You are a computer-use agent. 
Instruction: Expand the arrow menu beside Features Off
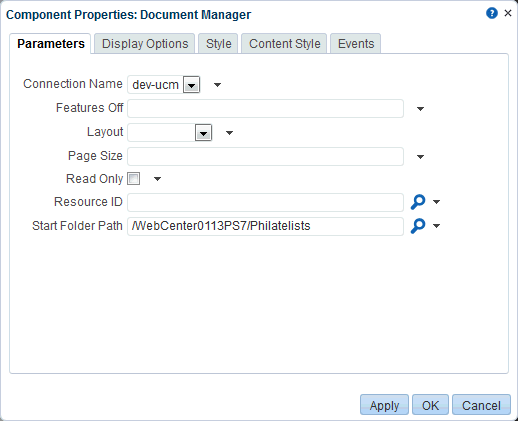click(420, 109)
